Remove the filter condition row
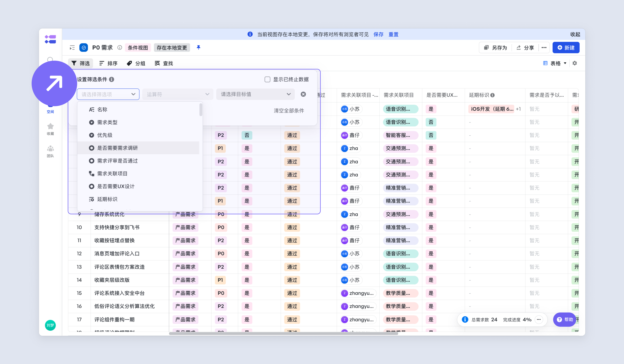The width and height of the screenshot is (624, 364). point(303,94)
